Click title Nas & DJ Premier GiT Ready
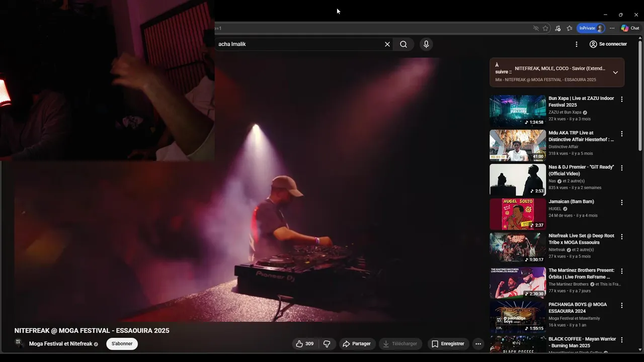This screenshot has width=644, height=362. coord(581,170)
